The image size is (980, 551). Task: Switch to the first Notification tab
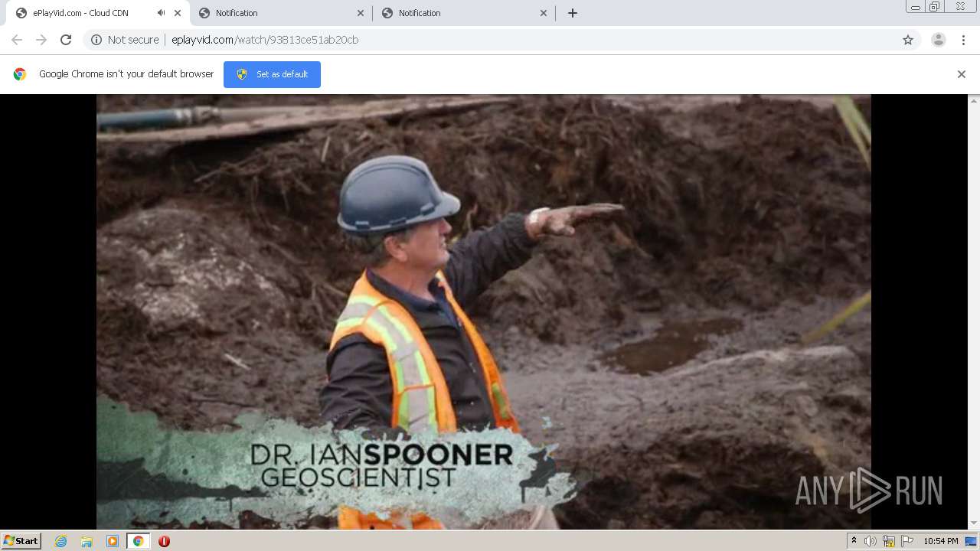pos(280,13)
